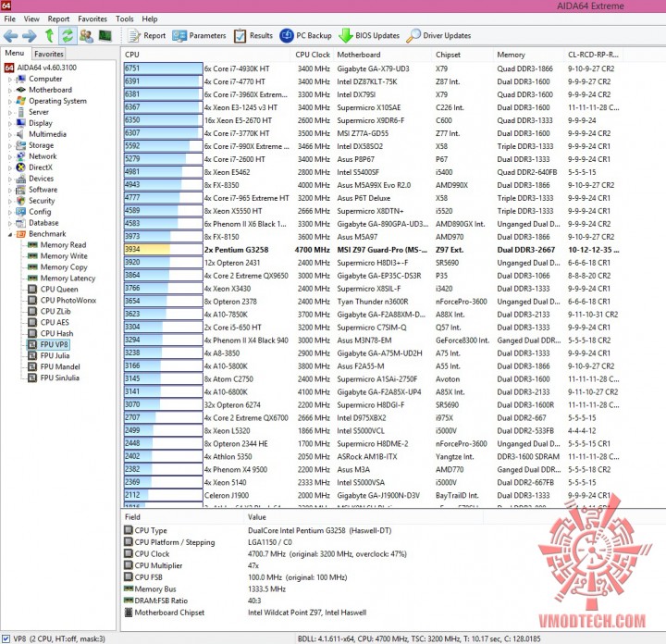Open the Parameters toolbar button

199,36
